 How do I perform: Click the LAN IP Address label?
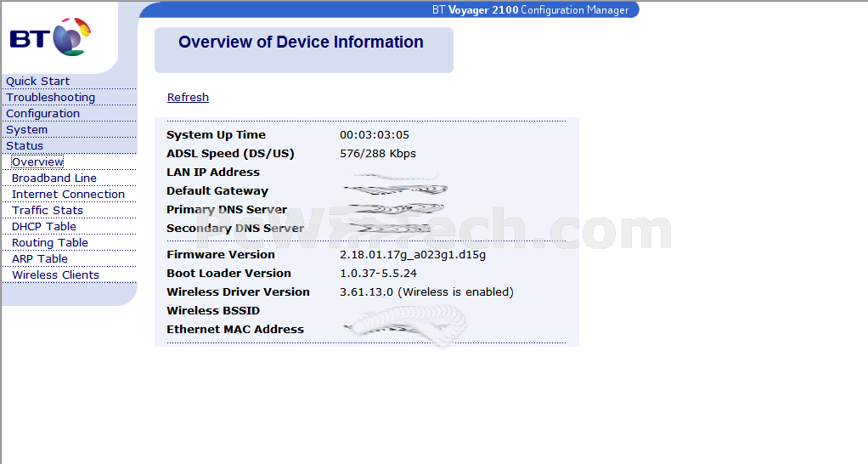pos(213,173)
